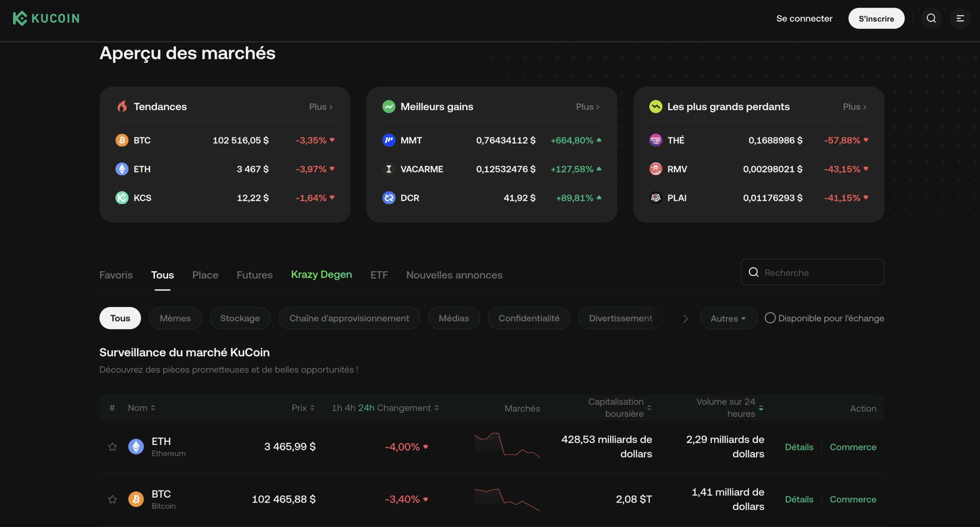Switch to the Krazy Degen tab
The image size is (980, 527).
point(321,274)
